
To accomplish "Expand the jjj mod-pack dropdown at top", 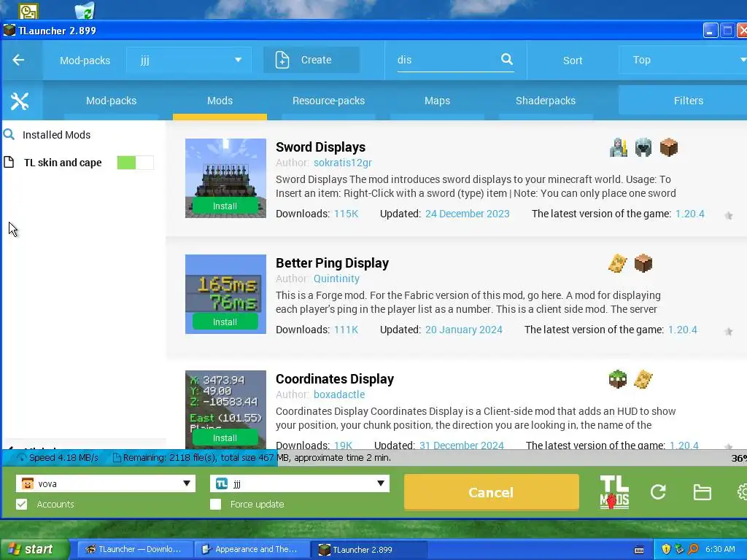I will pyautogui.click(x=189, y=60).
